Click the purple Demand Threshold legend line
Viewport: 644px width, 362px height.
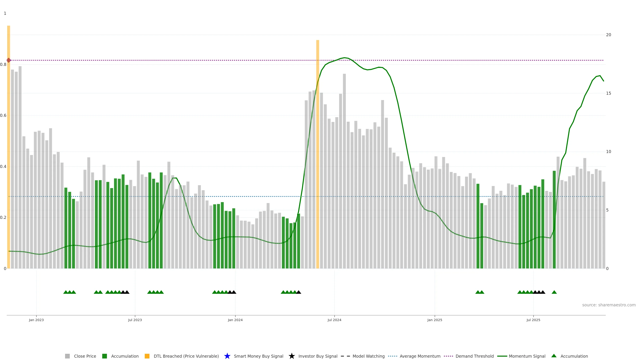pyautogui.click(x=448, y=356)
